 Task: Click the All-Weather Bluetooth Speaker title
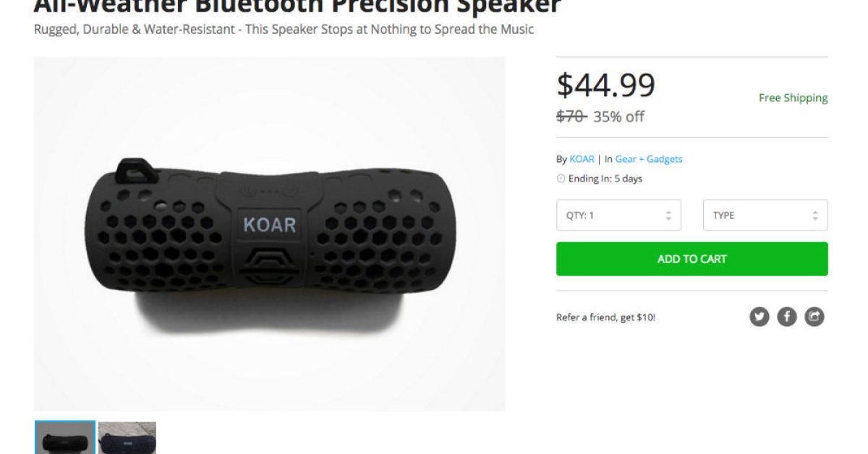tap(297, 7)
